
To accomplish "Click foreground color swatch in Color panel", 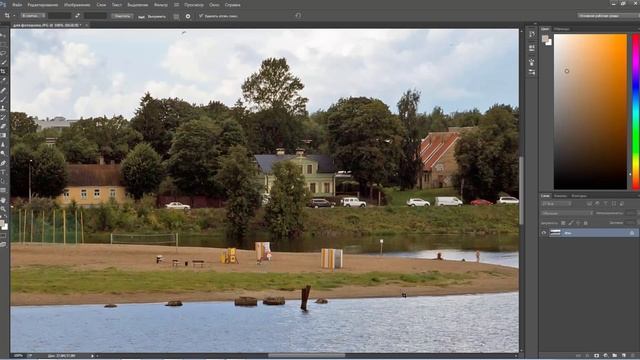I will pos(545,39).
